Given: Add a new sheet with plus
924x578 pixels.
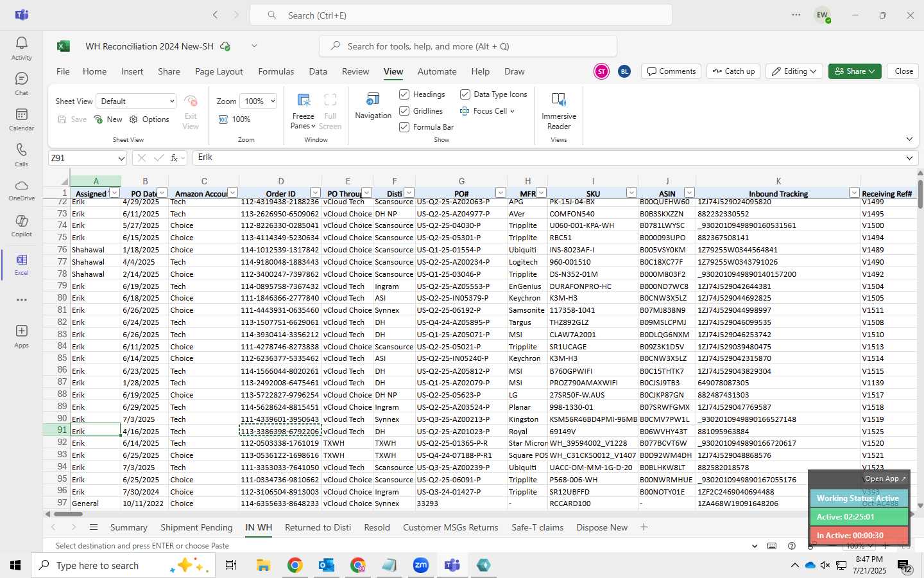Looking at the screenshot, I should [x=644, y=527].
